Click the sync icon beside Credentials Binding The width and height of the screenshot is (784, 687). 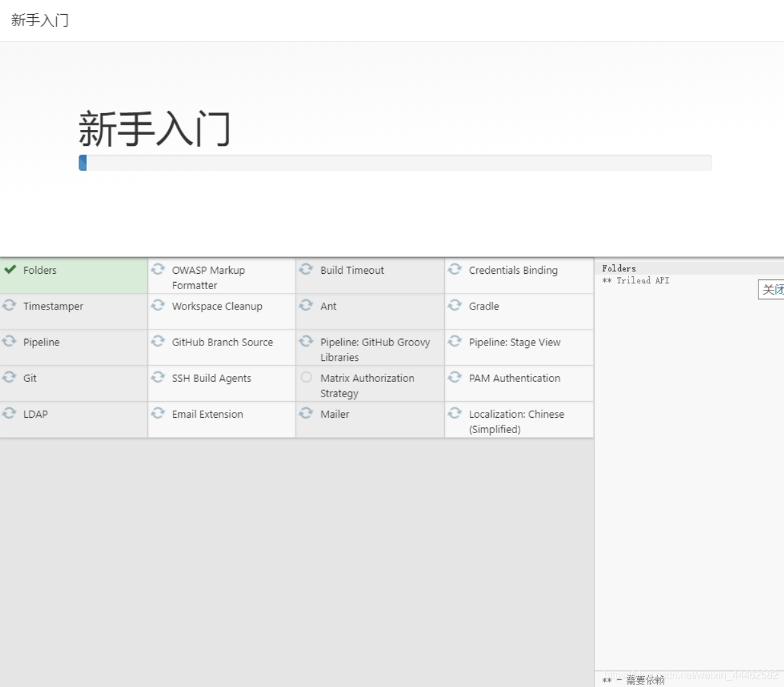(455, 269)
